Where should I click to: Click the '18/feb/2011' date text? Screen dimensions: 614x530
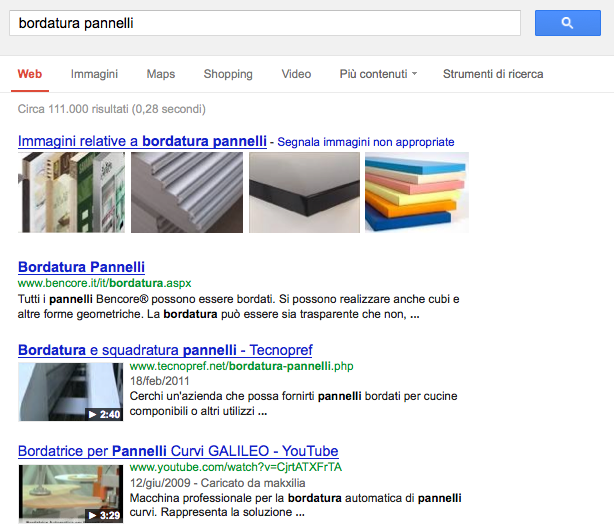[159, 381]
